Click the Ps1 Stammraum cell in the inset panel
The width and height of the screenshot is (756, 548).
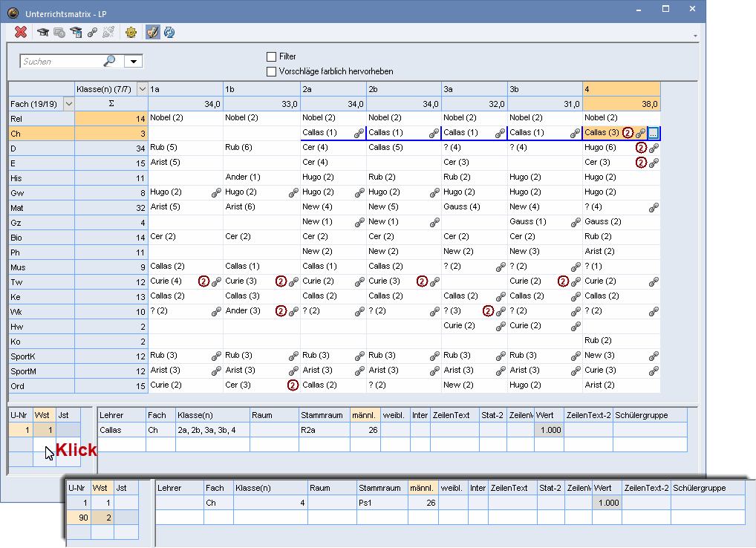[382, 503]
